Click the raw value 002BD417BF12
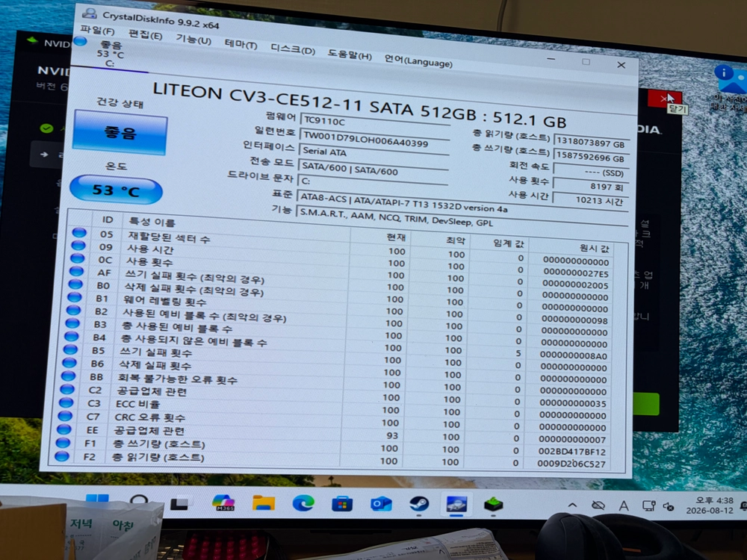This screenshot has width=747, height=560. coord(571,452)
